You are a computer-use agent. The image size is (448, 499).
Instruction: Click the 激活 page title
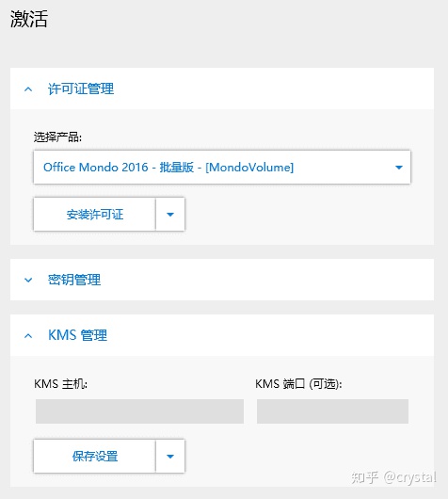click(29, 19)
